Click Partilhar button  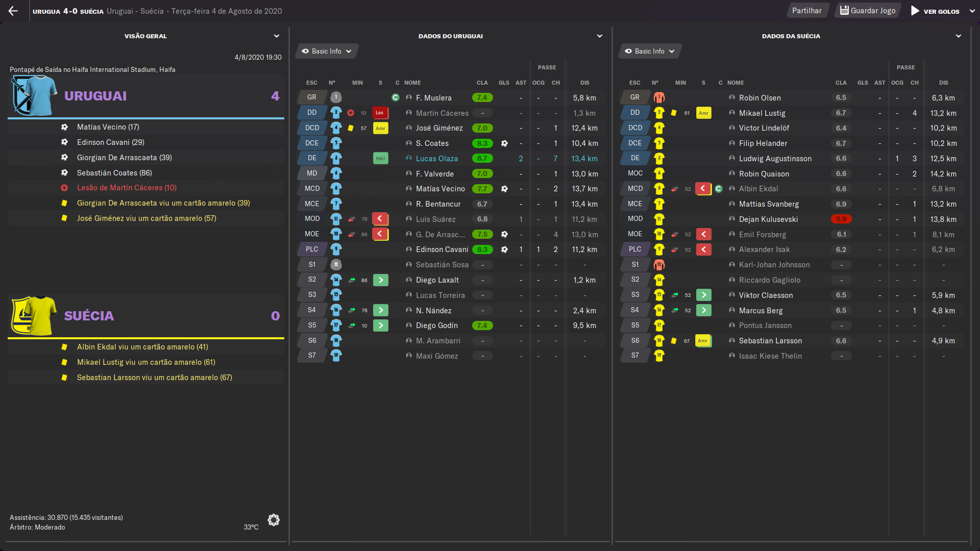(x=806, y=11)
